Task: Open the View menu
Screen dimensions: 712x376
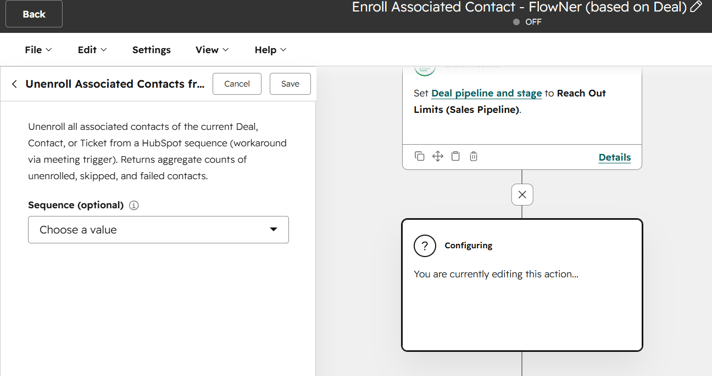Action: (x=212, y=49)
